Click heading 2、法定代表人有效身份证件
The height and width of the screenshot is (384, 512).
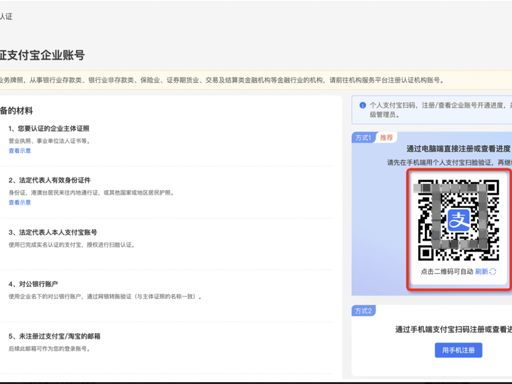point(49,180)
